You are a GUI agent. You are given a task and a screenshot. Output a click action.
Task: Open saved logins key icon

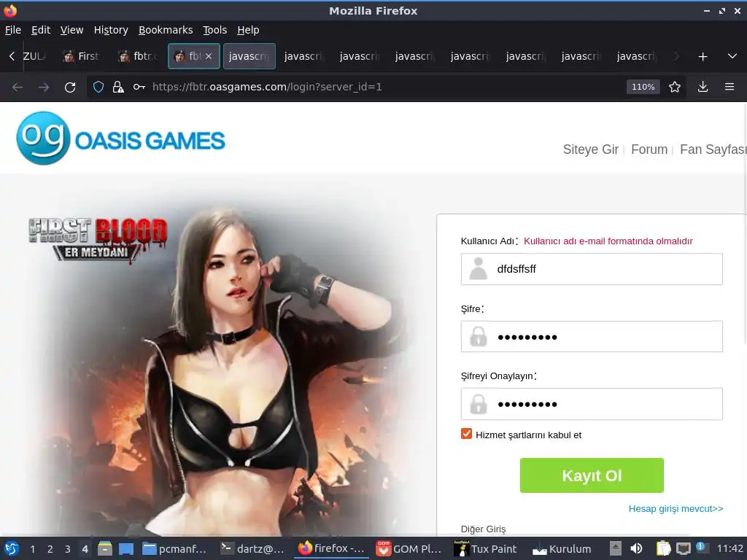(x=139, y=87)
